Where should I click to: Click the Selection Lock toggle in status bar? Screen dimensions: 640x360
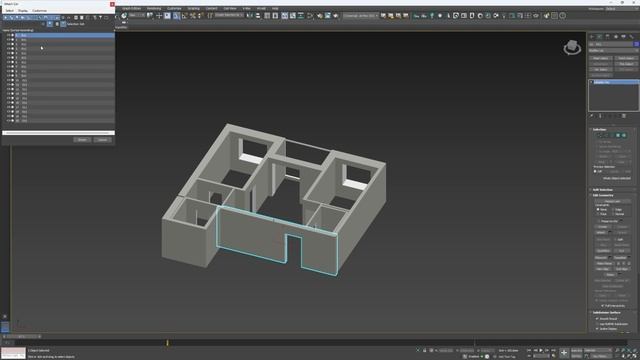(424, 350)
